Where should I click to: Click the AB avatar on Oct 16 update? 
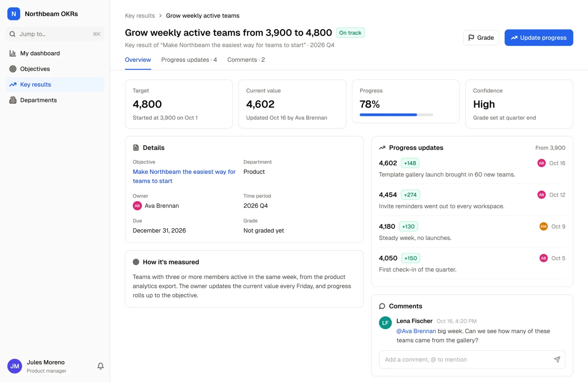click(x=541, y=163)
